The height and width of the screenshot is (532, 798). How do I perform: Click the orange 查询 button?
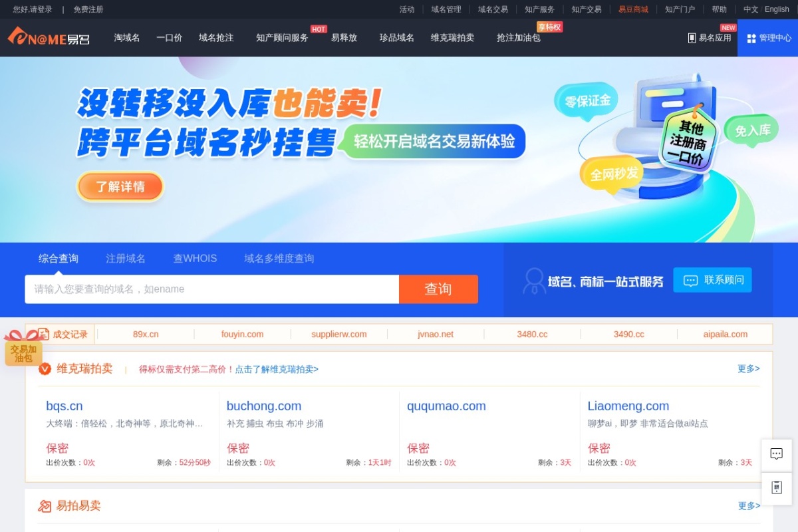438,289
